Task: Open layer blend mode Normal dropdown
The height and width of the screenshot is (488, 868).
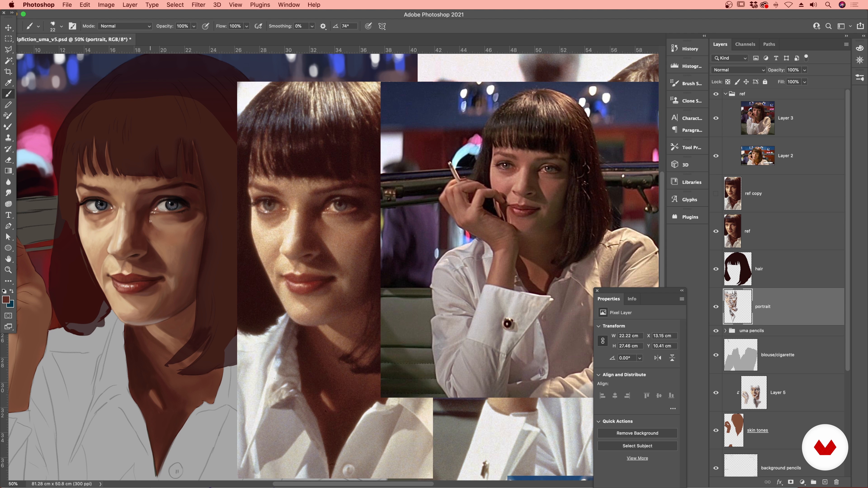Action: (x=738, y=70)
